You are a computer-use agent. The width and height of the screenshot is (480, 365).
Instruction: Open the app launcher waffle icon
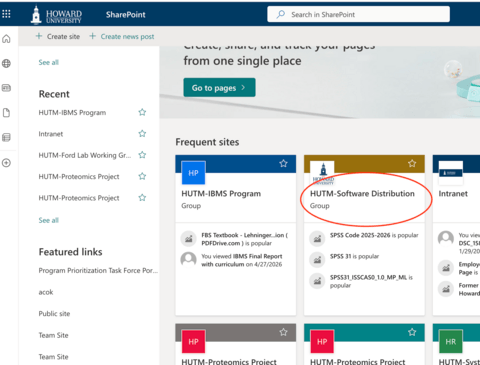point(6,14)
